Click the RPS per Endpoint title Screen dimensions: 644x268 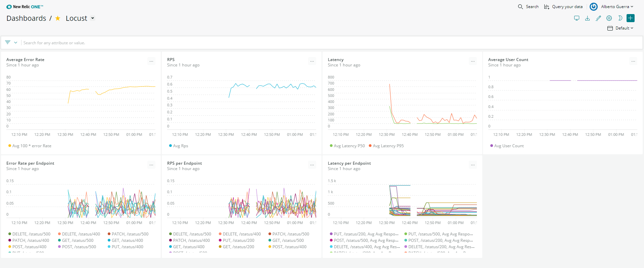tap(185, 163)
